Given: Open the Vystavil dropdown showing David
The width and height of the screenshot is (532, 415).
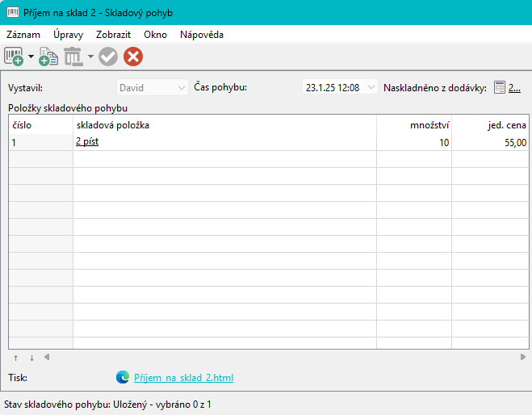Looking at the screenshot, I should point(152,87).
